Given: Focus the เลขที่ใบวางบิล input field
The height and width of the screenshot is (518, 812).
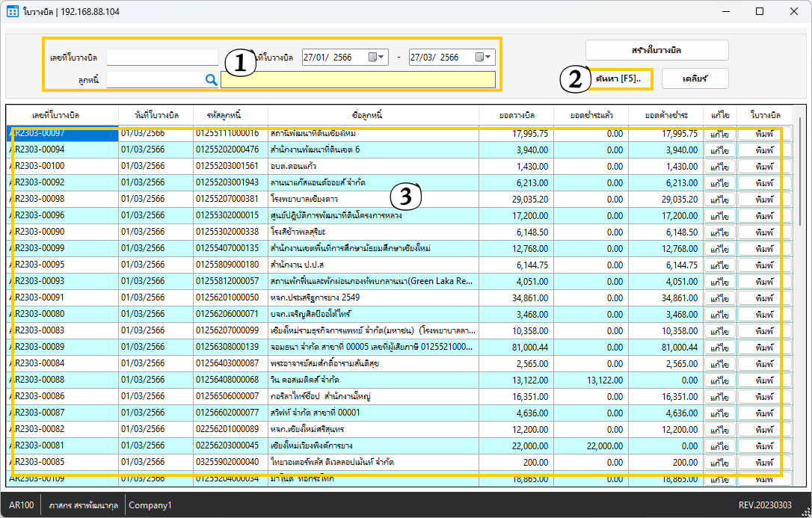Looking at the screenshot, I should (162, 58).
